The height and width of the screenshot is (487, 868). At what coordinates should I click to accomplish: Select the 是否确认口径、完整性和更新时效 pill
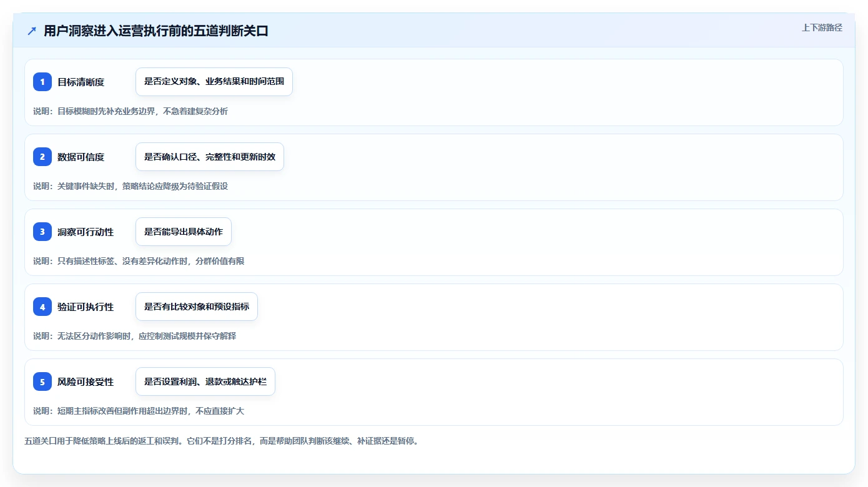click(210, 157)
